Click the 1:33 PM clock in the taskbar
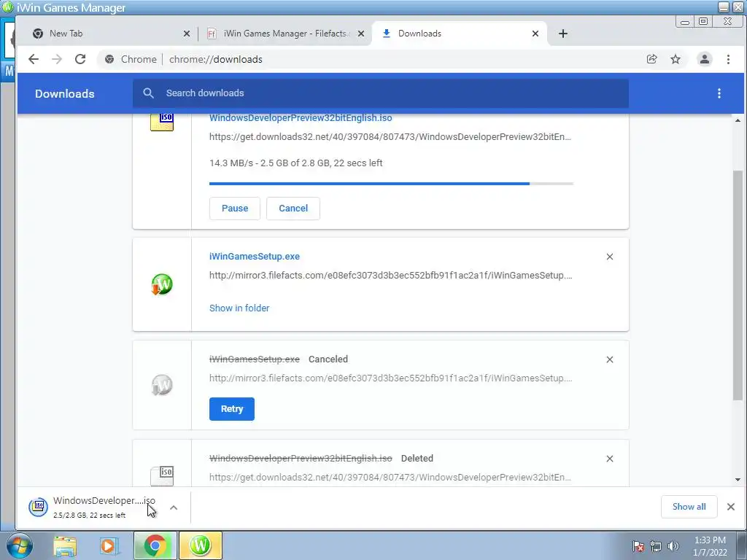Image resolution: width=747 pixels, height=560 pixels. point(710,540)
